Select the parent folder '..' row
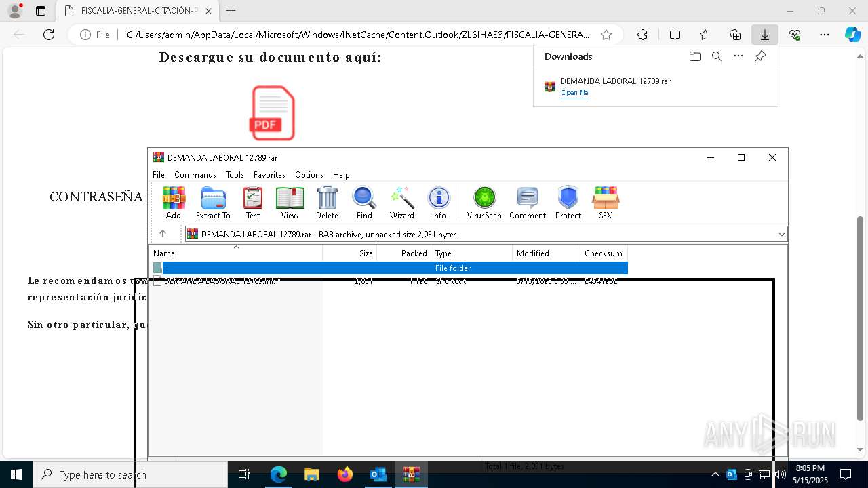This screenshot has width=868, height=488. tap(389, 268)
